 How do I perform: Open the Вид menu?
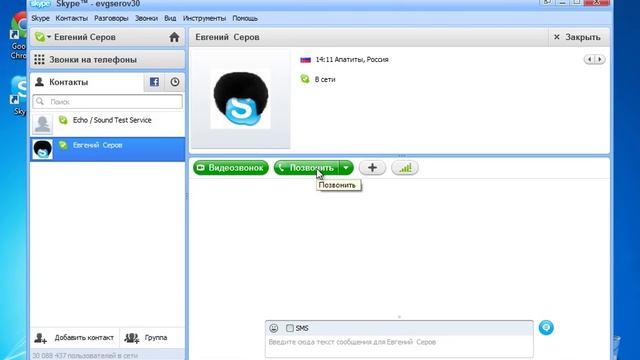[x=170, y=18]
